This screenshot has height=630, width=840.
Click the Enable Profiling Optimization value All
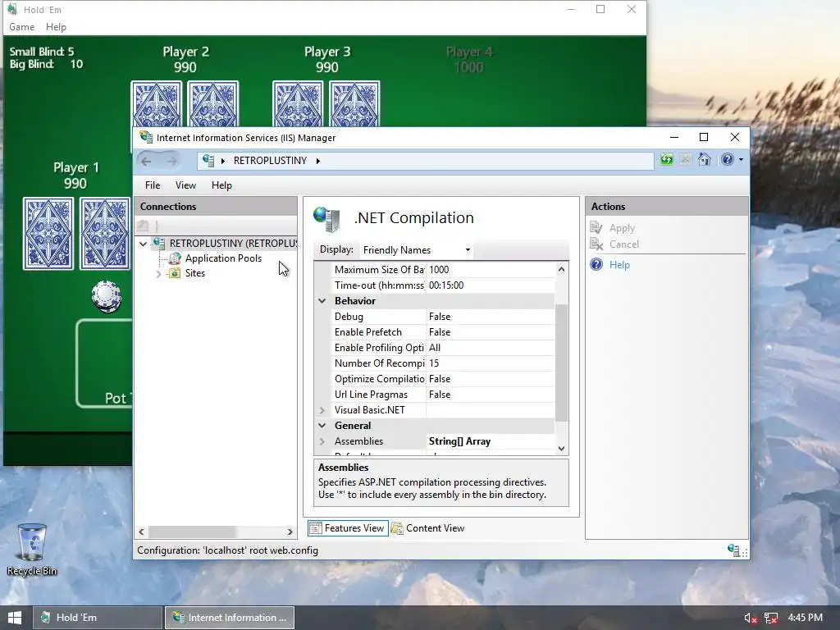pyautogui.click(x=491, y=348)
